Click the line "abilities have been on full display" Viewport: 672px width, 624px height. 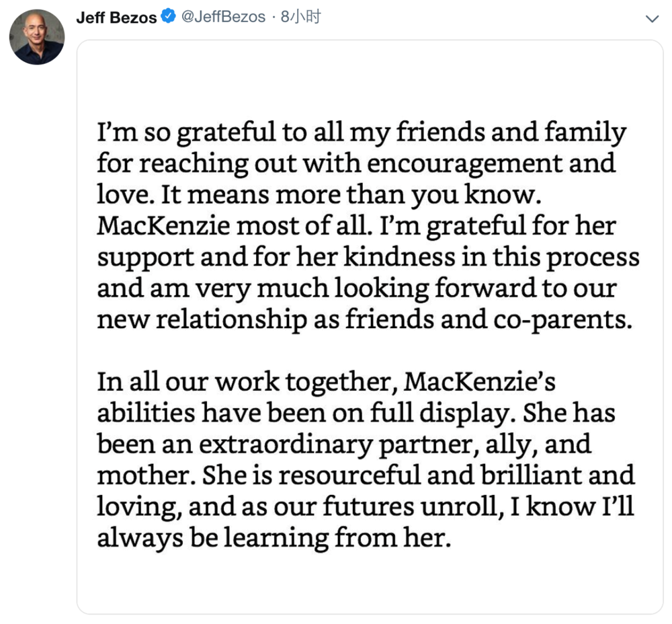[x=356, y=414]
